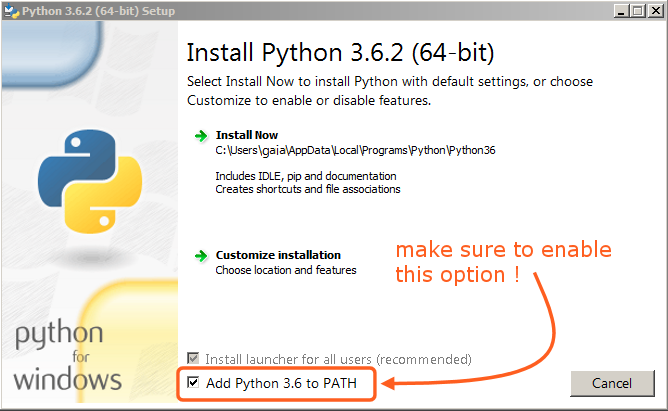
Task: Minimize the Python Setup window
Action: pos(620,10)
